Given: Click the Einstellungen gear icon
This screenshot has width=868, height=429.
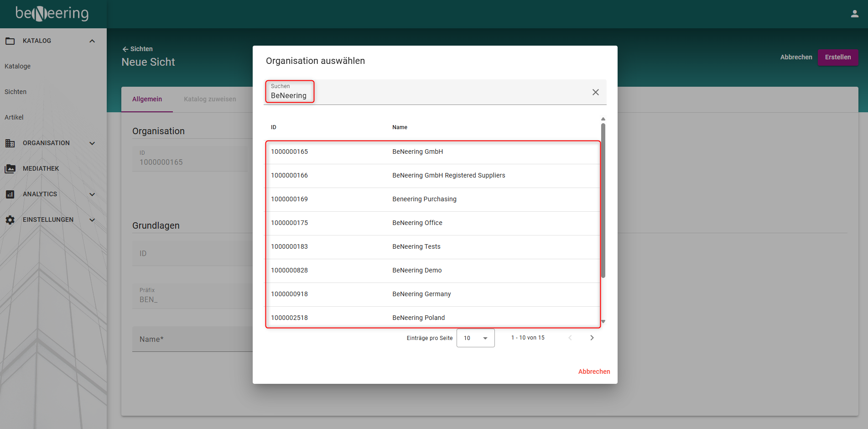Looking at the screenshot, I should (10, 220).
